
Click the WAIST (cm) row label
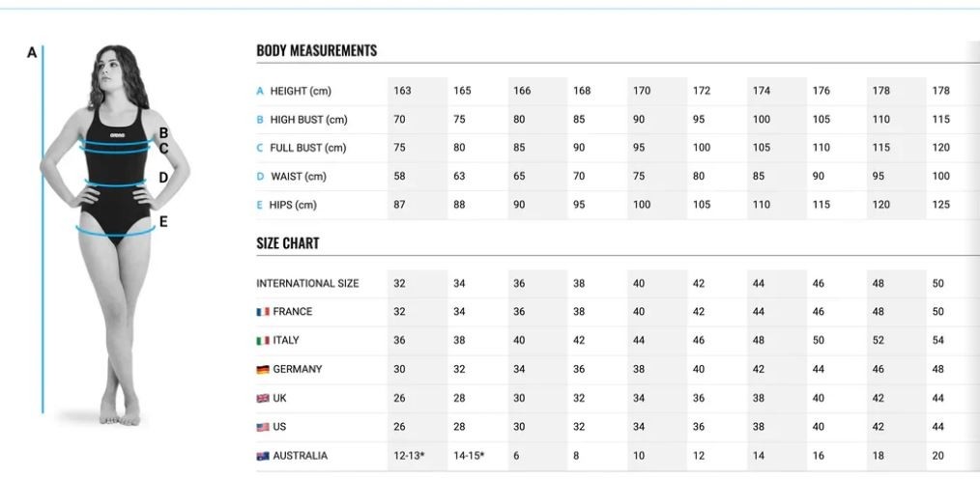(x=298, y=177)
